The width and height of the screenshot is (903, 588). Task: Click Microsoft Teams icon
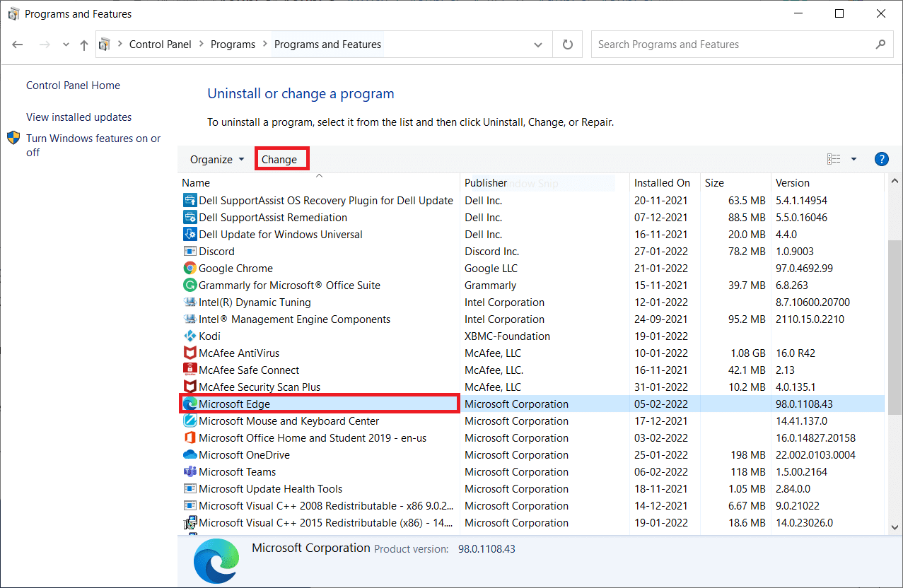pos(190,472)
